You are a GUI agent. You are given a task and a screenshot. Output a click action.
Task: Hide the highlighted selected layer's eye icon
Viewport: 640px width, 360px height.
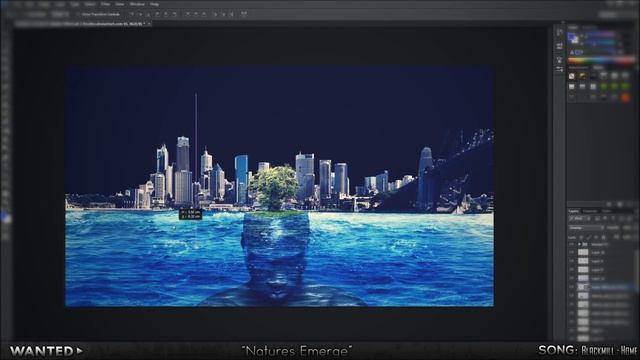[572, 287]
